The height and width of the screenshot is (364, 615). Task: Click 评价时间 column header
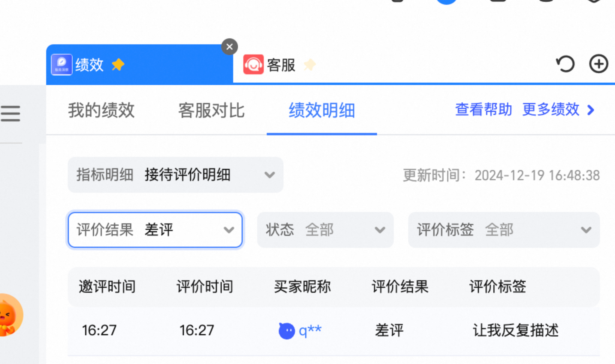(x=205, y=286)
